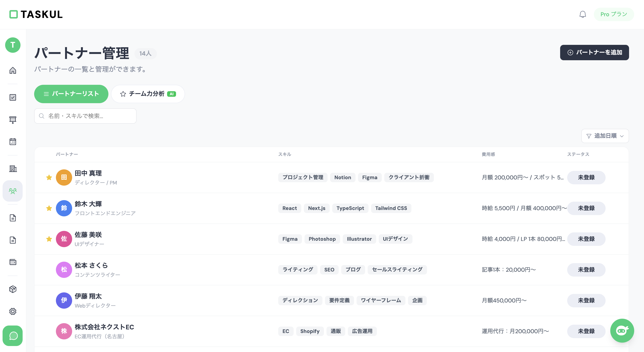Click 未登録 status for 佐藤 美咲
Screen dimensions: 644x352
pos(586,239)
